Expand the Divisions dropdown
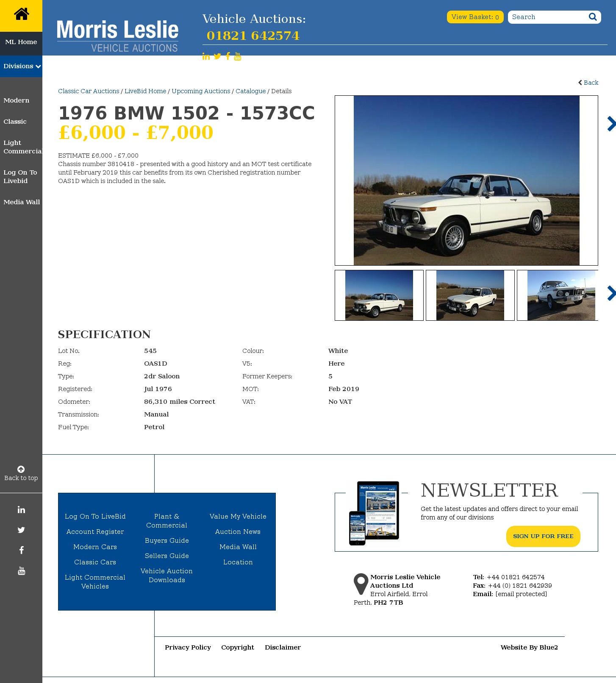Screen dimensions: 616x683 (x=21, y=67)
